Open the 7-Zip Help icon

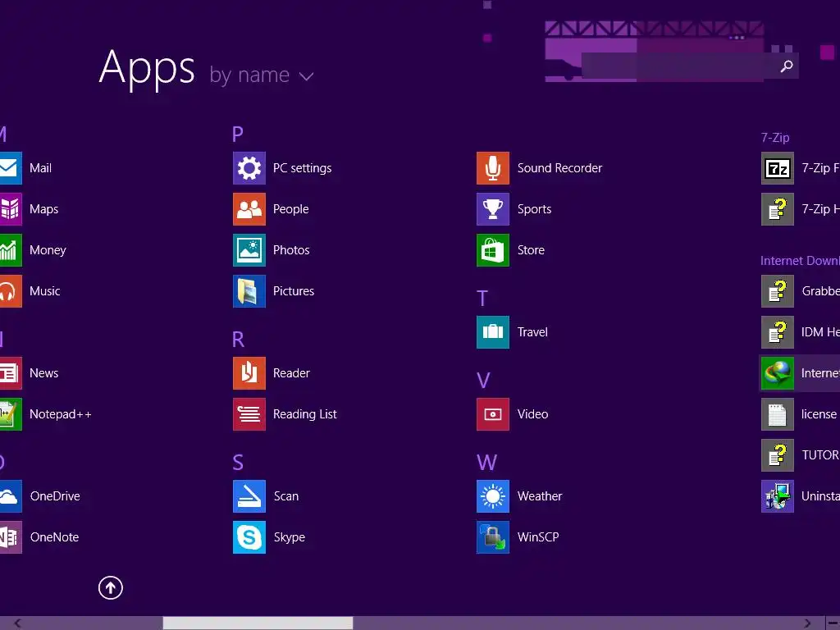coord(778,209)
